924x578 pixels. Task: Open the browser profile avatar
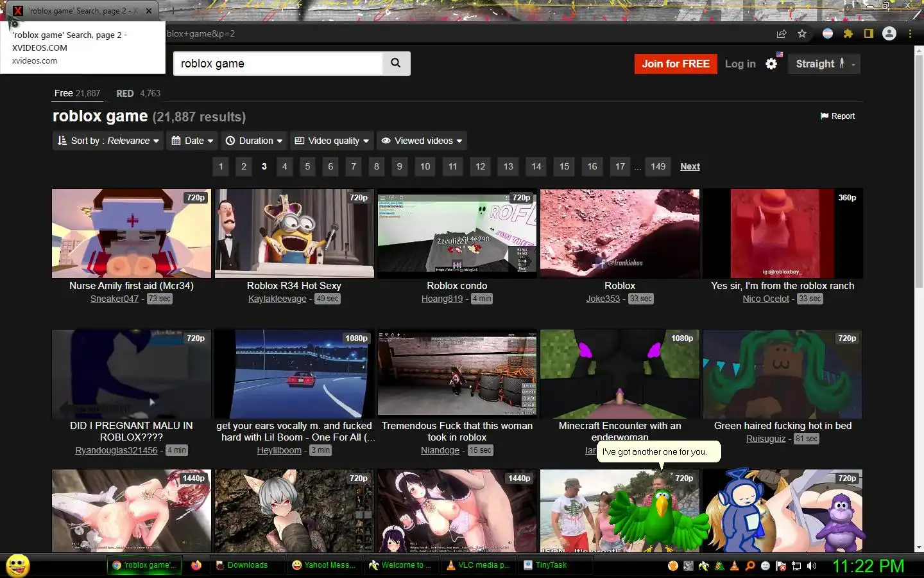889,33
